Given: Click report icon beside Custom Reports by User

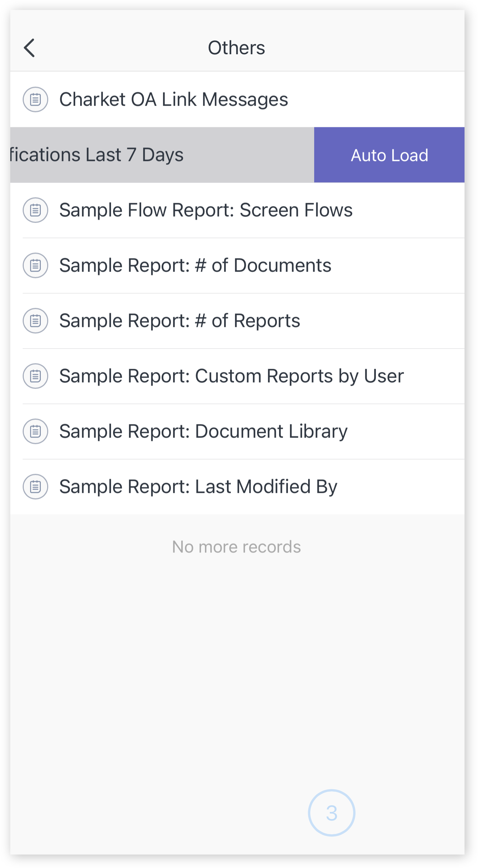Looking at the screenshot, I should click(35, 376).
